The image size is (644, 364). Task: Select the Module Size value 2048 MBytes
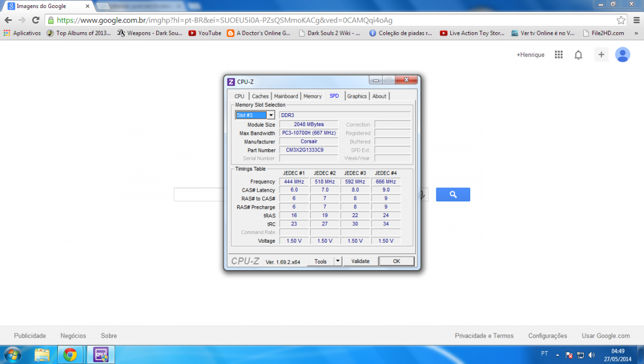(309, 125)
